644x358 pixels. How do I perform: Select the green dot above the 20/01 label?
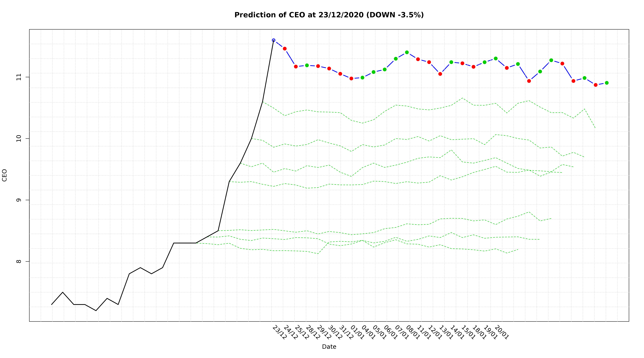coord(496,59)
